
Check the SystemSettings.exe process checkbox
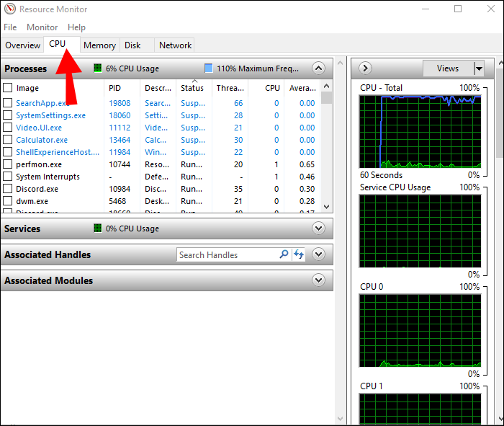[8, 115]
